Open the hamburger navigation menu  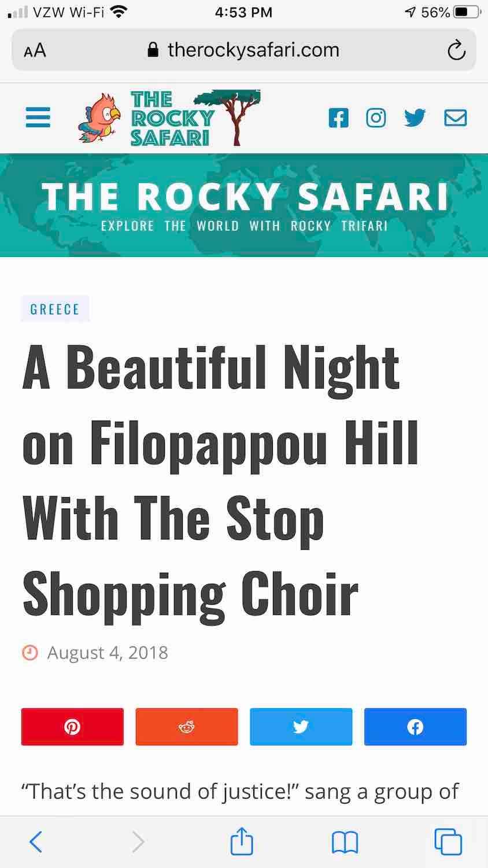coord(38,117)
